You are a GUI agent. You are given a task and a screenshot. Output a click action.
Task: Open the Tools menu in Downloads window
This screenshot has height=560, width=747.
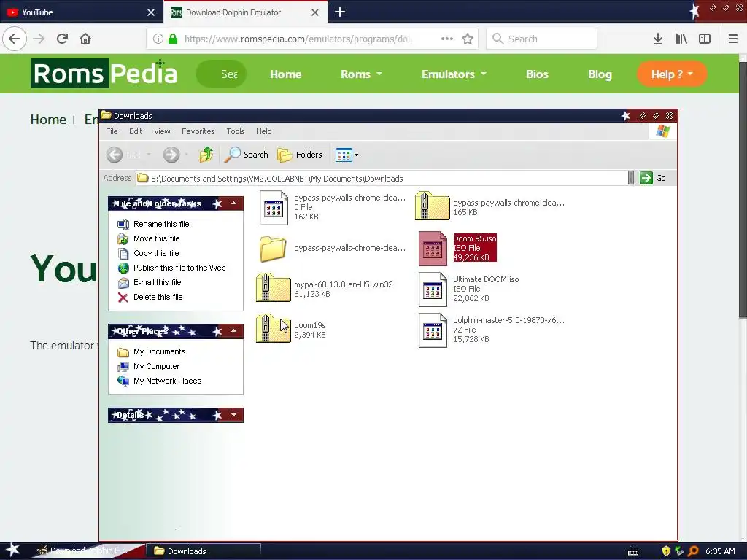click(236, 131)
